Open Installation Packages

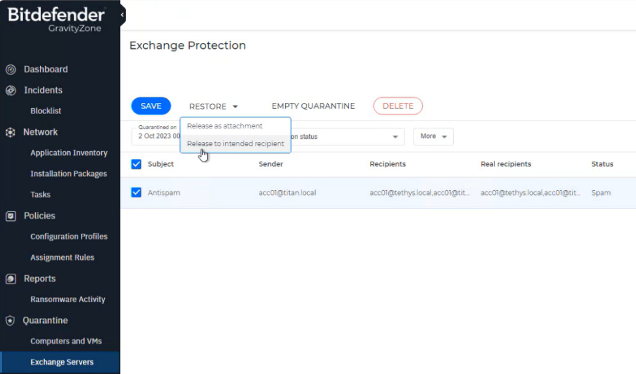pyautogui.click(x=69, y=174)
